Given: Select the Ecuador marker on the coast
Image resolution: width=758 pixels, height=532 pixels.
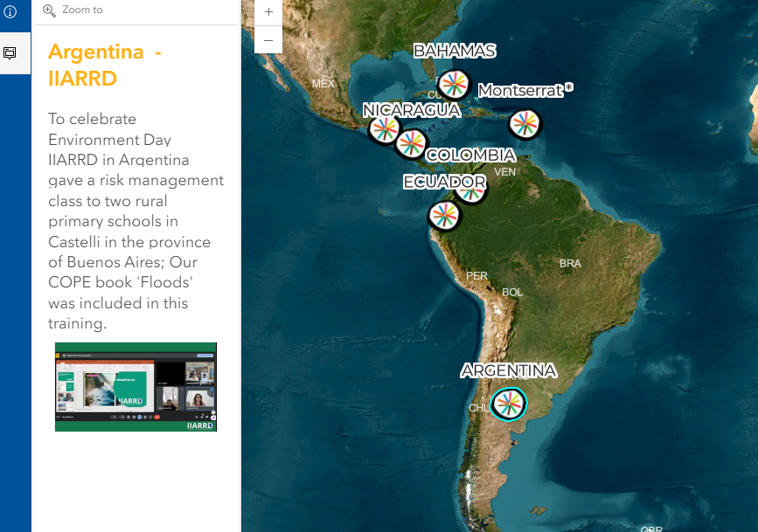Looking at the screenshot, I should (x=443, y=215).
